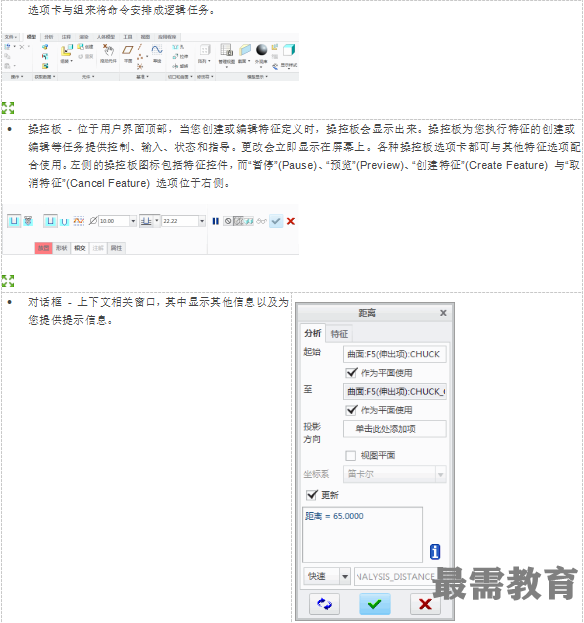
Task: Click the expand image icon below the dashboard screenshot
Action: 8,281
